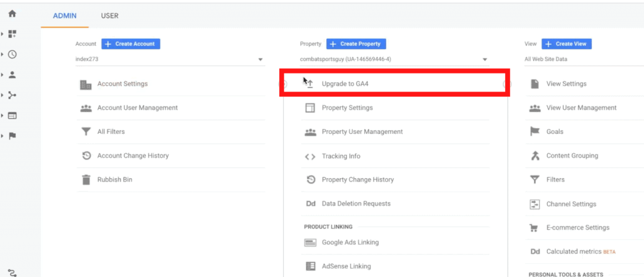Click the View Settings document icon
Screen dimensions: 644x277
click(535, 84)
